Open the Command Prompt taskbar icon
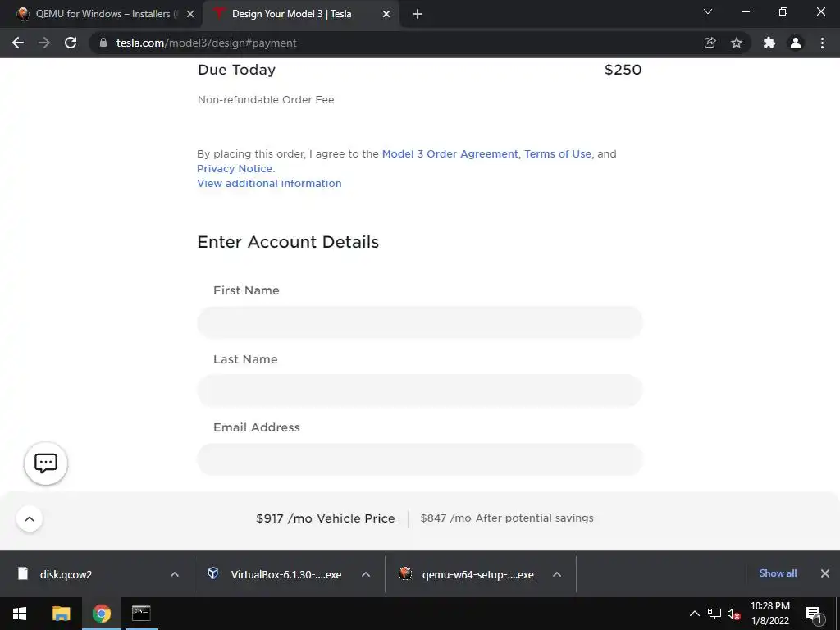This screenshot has width=840, height=630. pos(141,614)
